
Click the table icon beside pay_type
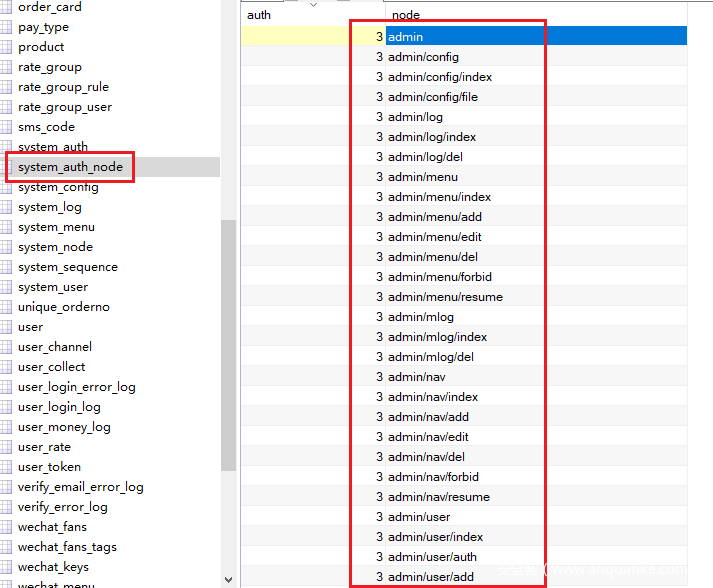(x=6, y=27)
